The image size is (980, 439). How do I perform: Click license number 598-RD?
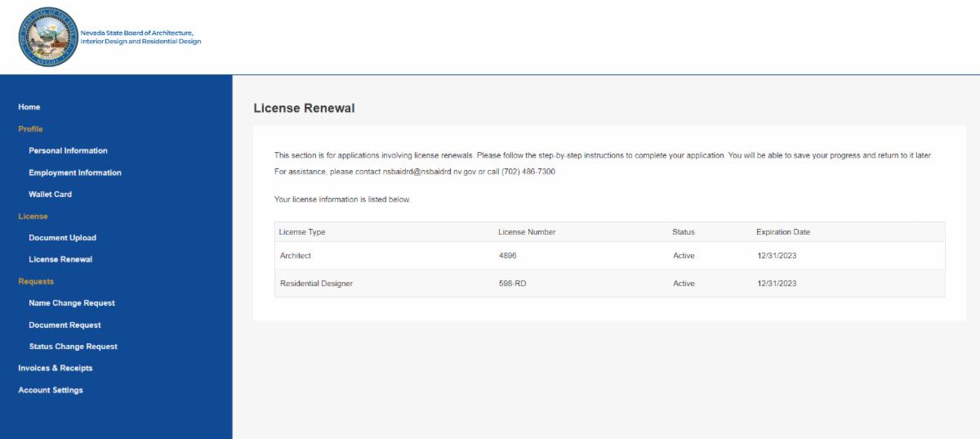(512, 284)
